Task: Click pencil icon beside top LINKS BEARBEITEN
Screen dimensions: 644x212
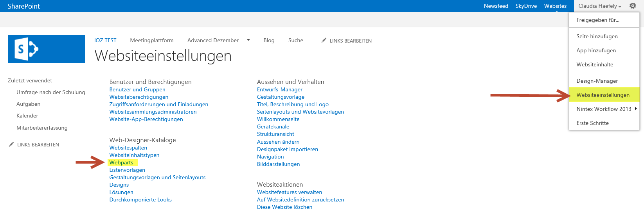Action: [x=324, y=40]
